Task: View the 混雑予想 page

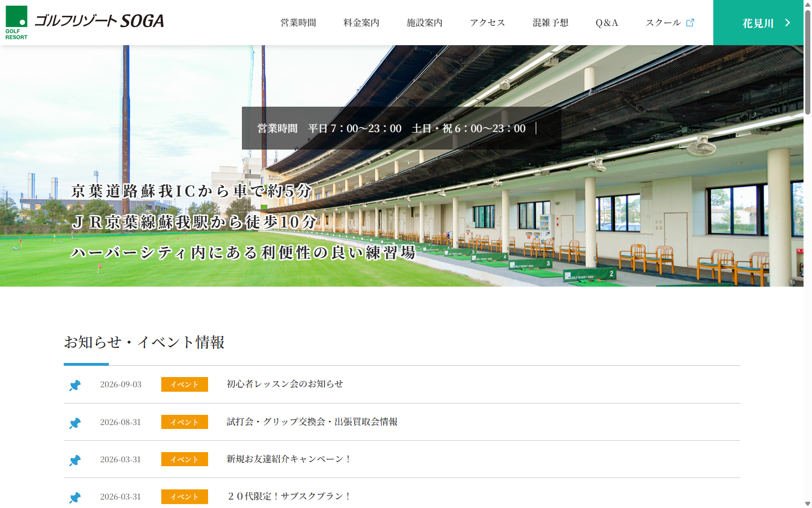Action: pos(551,23)
